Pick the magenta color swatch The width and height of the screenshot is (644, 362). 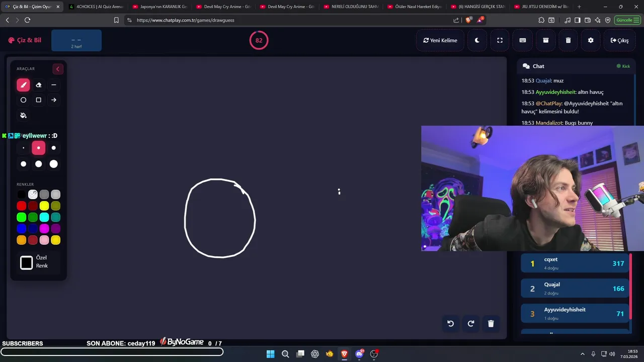pos(44,229)
